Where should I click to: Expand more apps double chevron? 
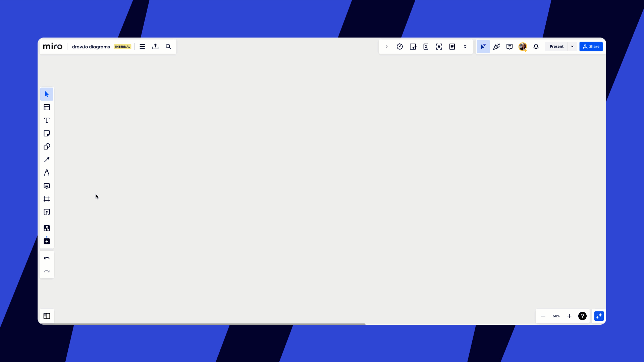tap(465, 47)
